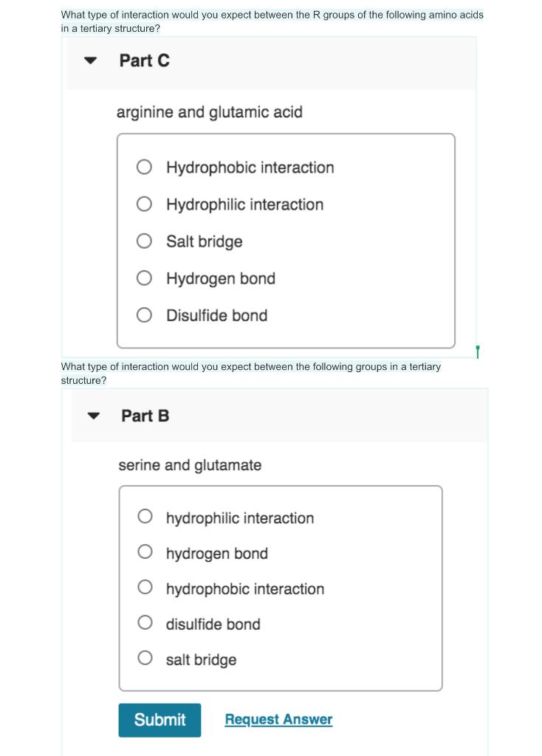542x756 pixels.
Task: Choose hydrophobic interaction in Part B
Action: point(146,588)
